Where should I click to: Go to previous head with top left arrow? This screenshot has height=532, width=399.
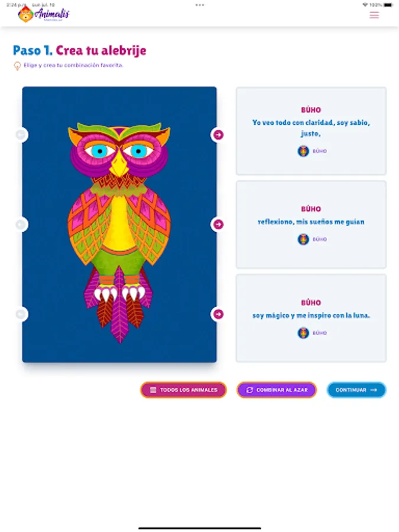pyautogui.click(x=21, y=135)
